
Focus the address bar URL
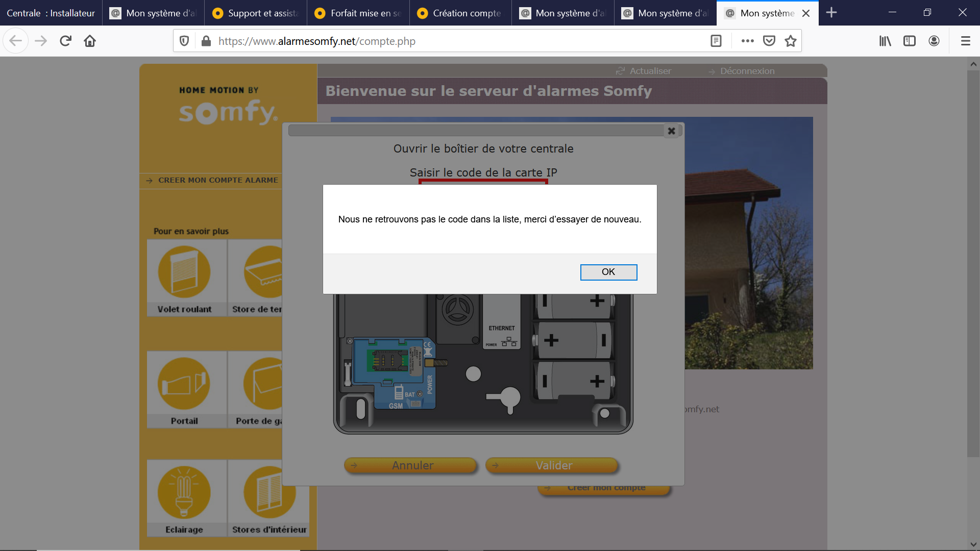(x=316, y=41)
